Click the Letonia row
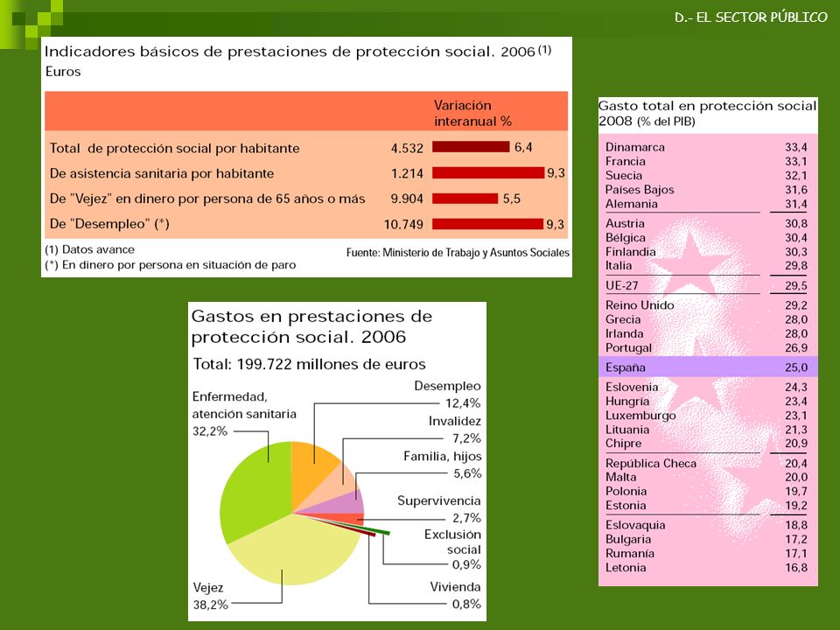This screenshot has width=840, height=630. [x=706, y=568]
